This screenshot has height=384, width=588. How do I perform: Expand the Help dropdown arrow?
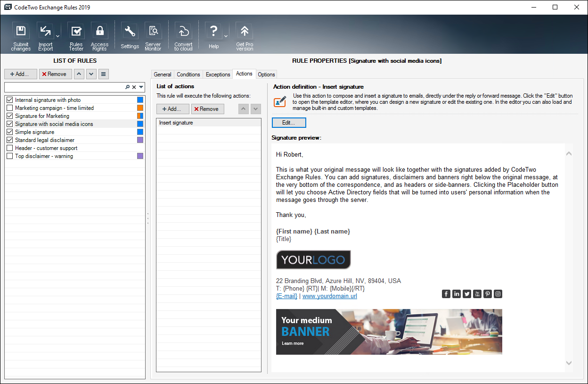click(226, 36)
